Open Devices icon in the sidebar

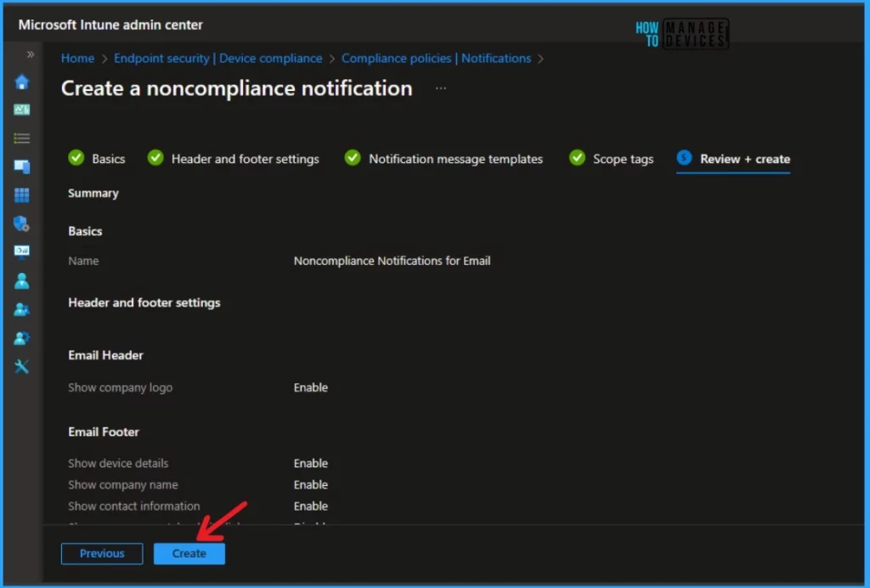(x=21, y=167)
